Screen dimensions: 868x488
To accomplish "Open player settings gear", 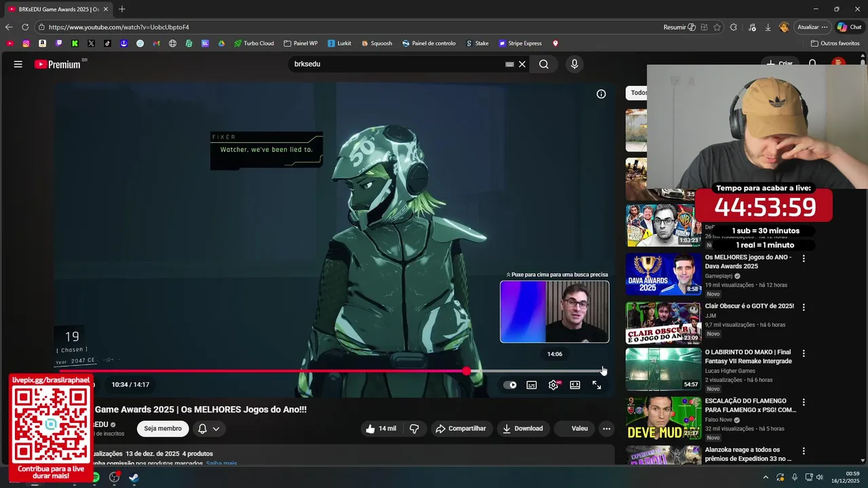I will coord(553,385).
